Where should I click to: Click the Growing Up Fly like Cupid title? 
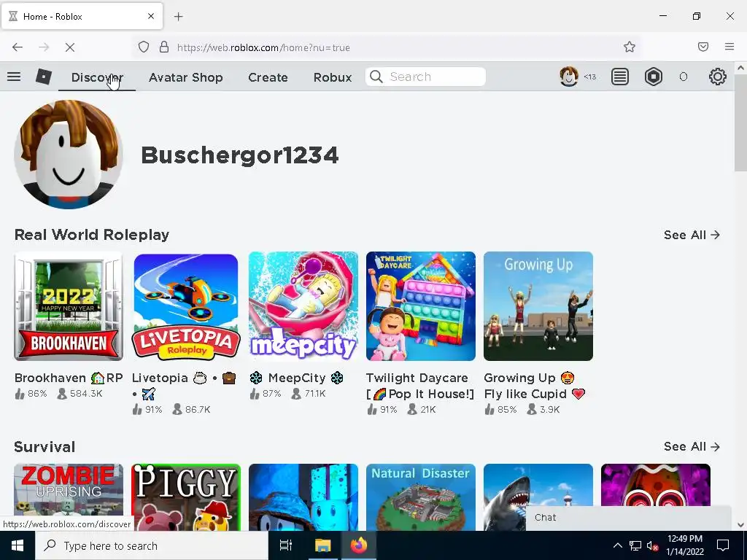click(535, 386)
